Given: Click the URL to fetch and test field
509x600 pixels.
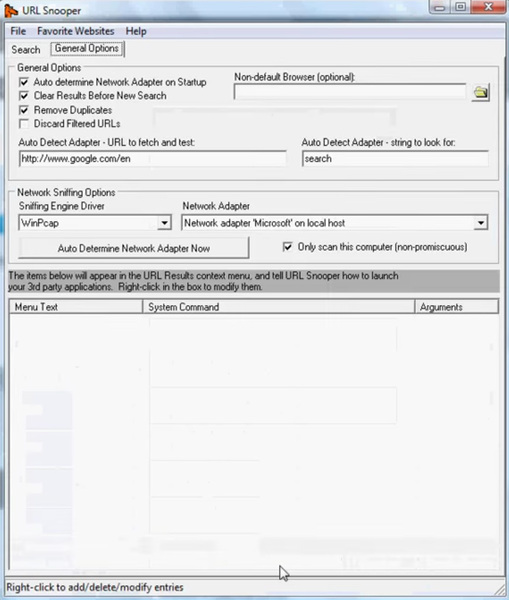Looking at the screenshot, I should click(x=152, y=158).
